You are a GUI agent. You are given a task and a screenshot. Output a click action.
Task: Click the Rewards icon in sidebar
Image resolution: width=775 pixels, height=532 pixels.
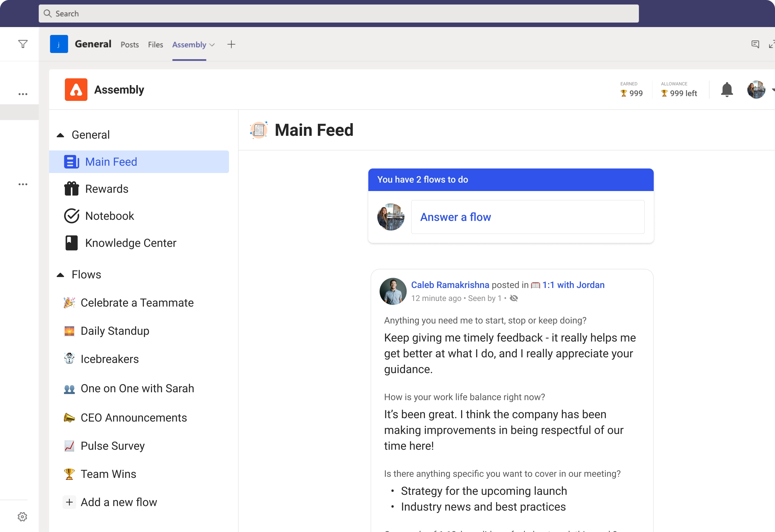tap(71, 189)
